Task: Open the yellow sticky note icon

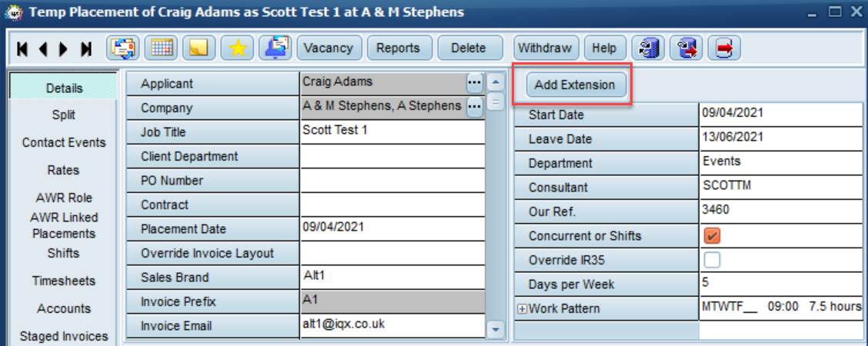Action: coord(199,48)
